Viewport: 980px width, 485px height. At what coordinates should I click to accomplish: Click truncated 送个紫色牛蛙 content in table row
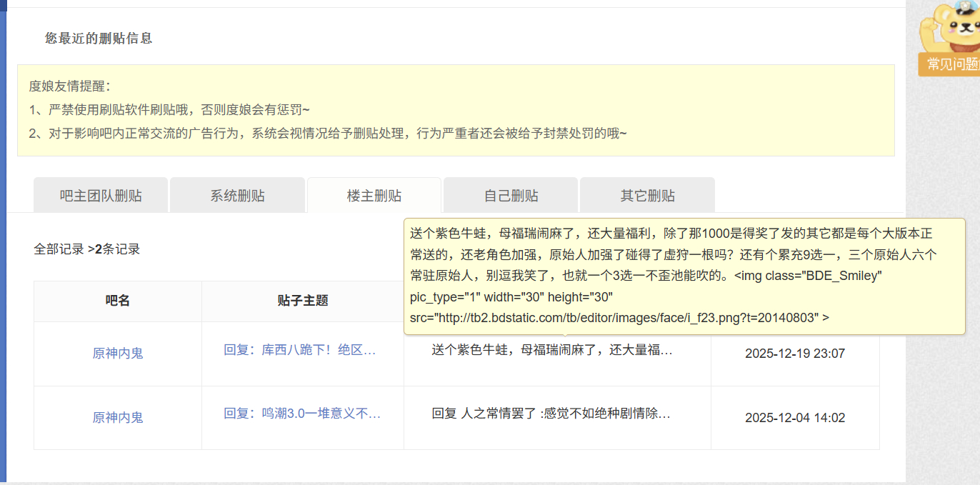coord(551,350)
